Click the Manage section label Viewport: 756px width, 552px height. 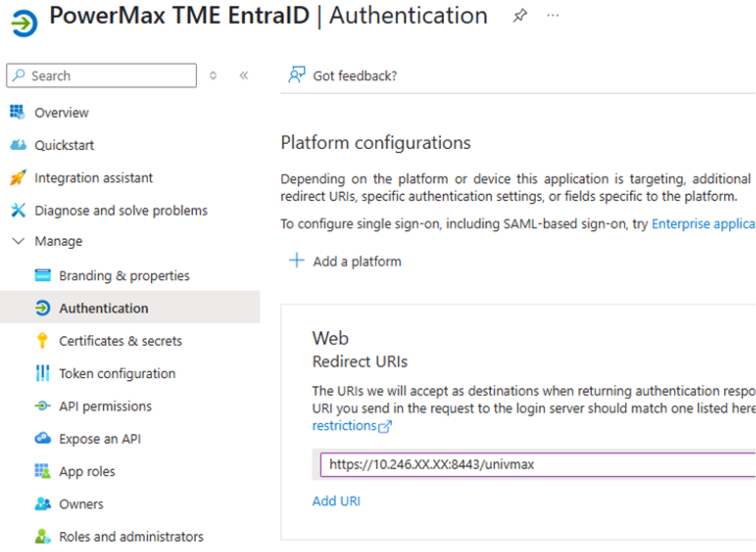click(59, 241)
